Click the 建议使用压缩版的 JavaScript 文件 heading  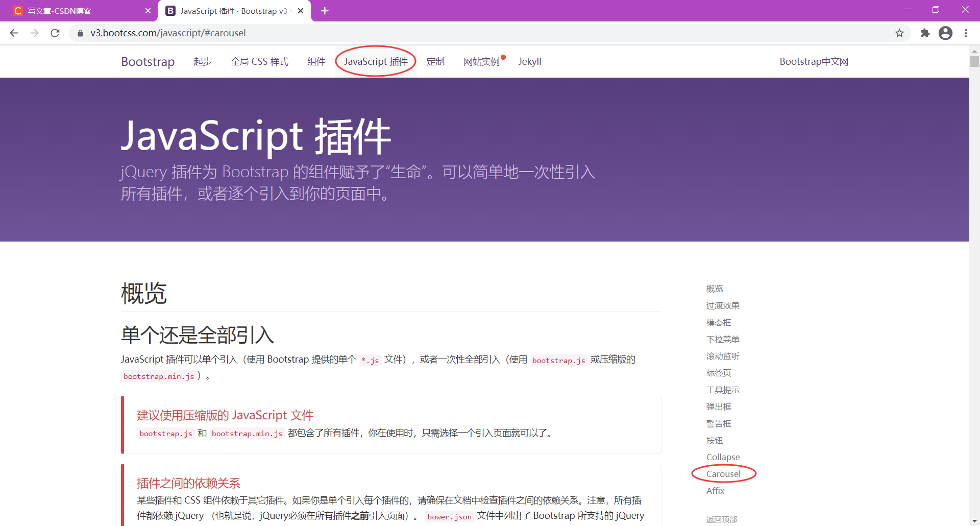click(x=225, y=415)
